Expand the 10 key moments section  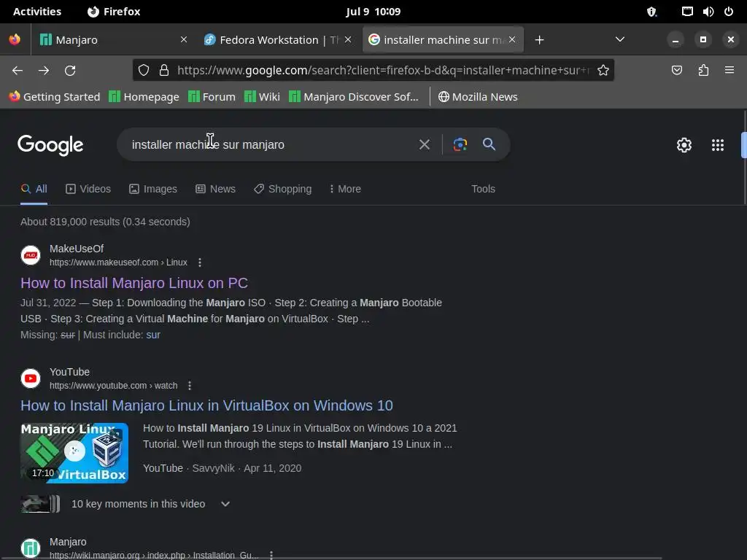point(225,504)
